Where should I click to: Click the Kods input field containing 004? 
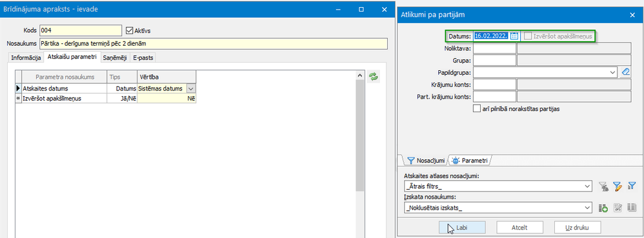pyautogui.click(x=81, y=30)
